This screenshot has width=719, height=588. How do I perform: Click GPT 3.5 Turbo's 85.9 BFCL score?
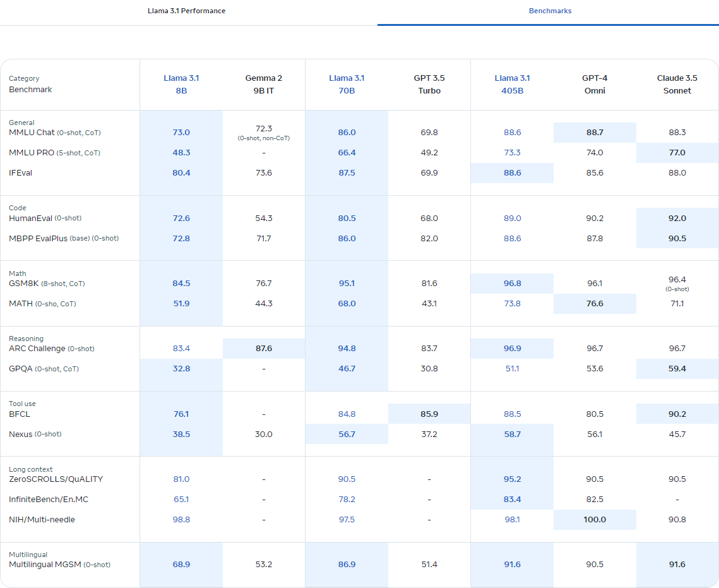point(429,414)
